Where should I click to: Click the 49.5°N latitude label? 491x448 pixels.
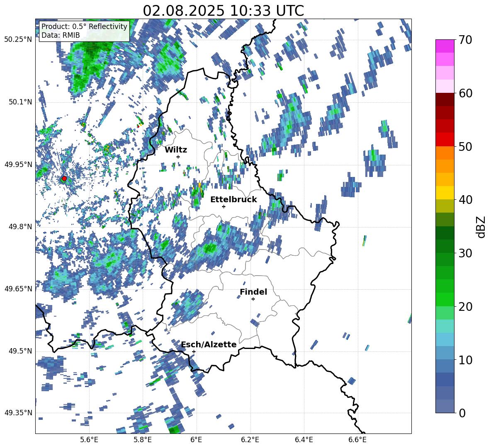20,351
